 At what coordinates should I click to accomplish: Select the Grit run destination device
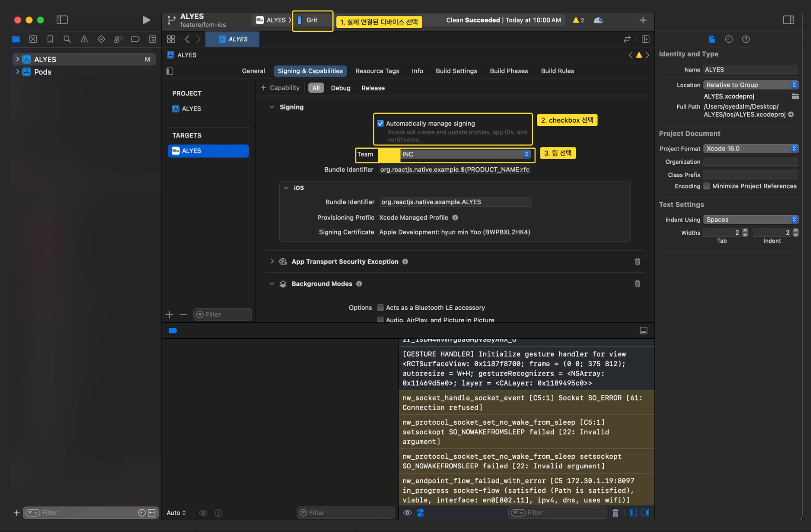click(x=312, y=20)
